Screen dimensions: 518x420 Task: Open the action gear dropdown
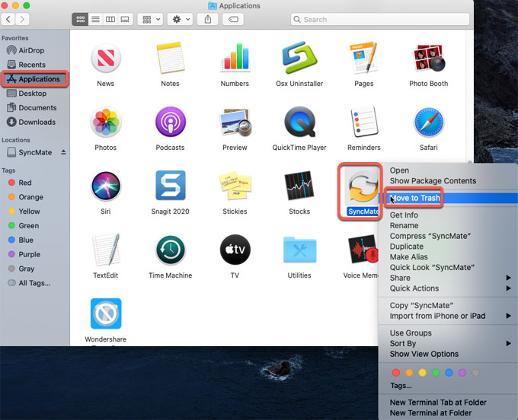[181, 20]
